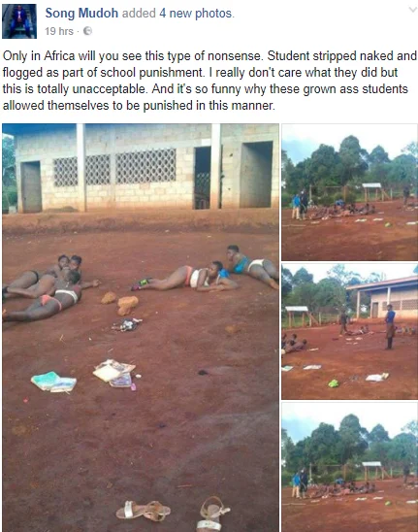Image resolution: width=418 pixels, height=532 pixels.
Task: Click the post caption text
Action: tap(209, 81)
